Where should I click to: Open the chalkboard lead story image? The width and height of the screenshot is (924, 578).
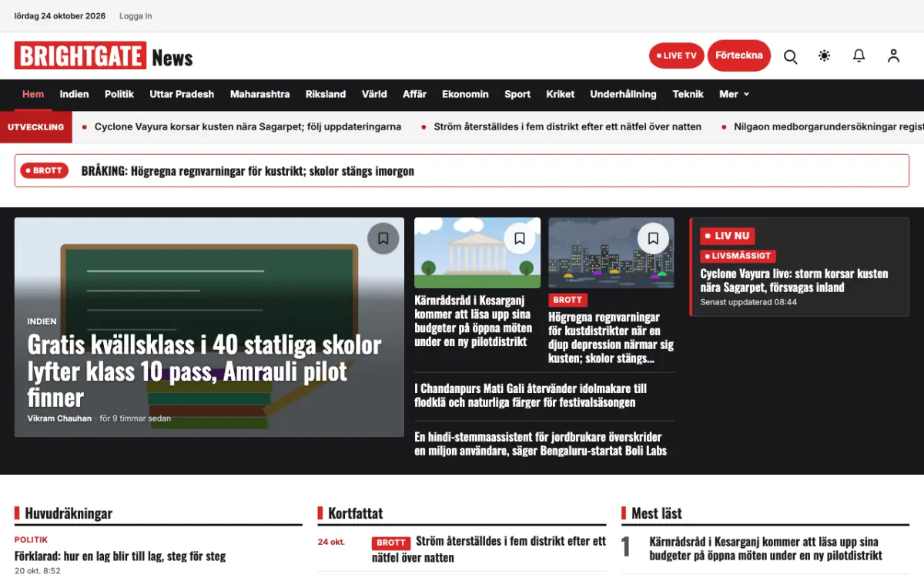point(209,327)
